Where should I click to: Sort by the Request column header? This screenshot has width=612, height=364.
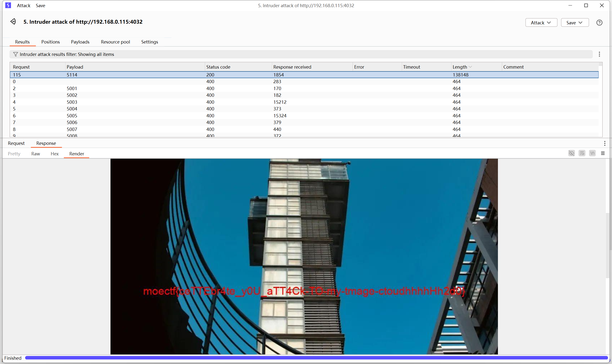pos(38,67)
